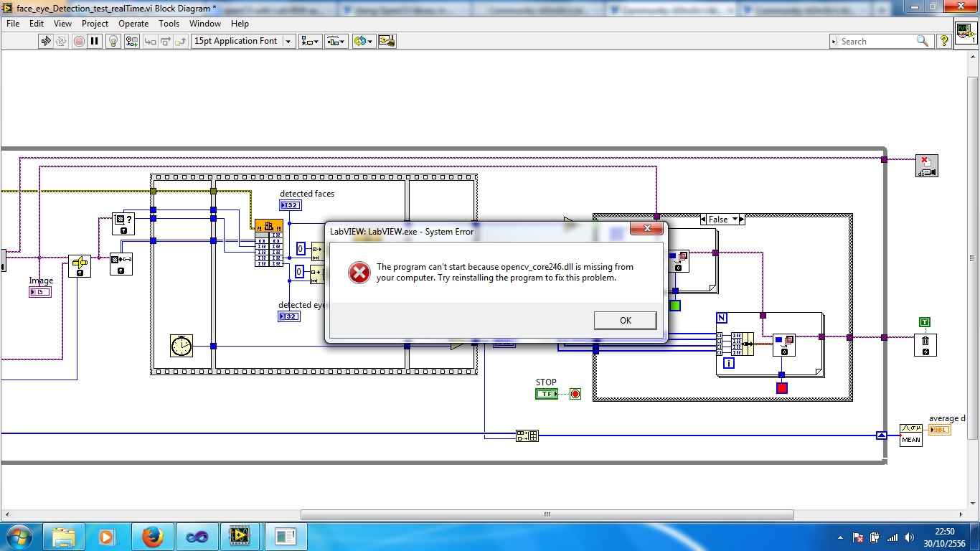This screenshot has height=551, width=980.
Task: Click the red square color constant
Action: click(x=782, y=388)
